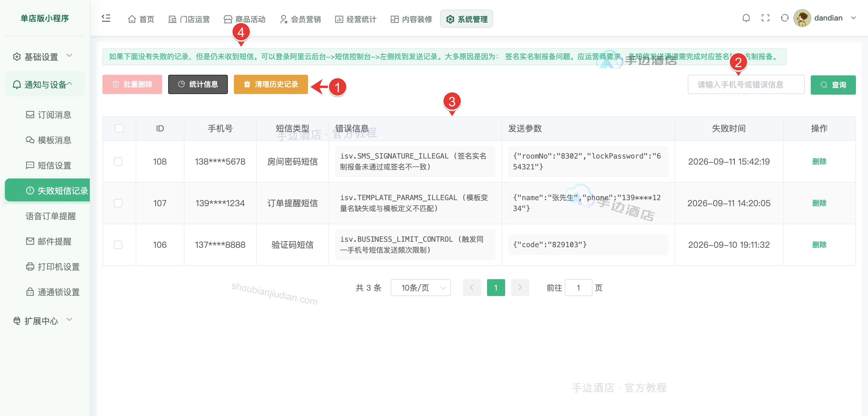Click the 查询 search button
Viewport: 868px width, 416px height.
click(x=833, y=85)
